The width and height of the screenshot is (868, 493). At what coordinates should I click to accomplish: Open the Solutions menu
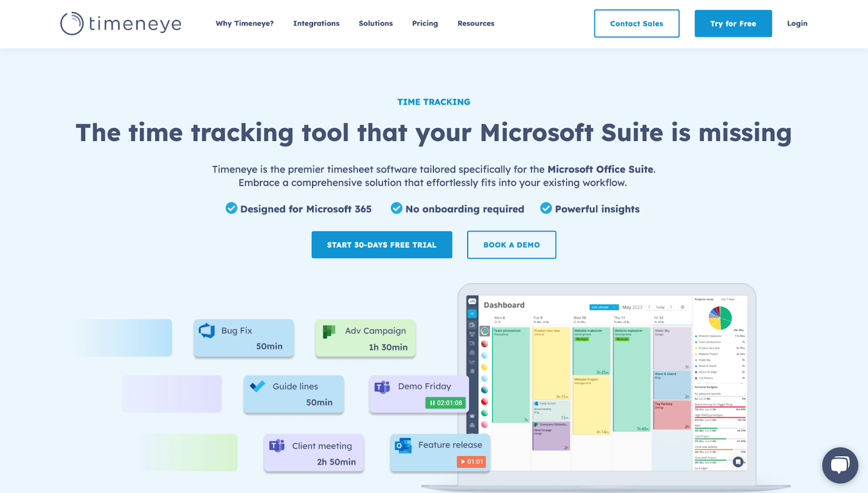click(375, 23)
